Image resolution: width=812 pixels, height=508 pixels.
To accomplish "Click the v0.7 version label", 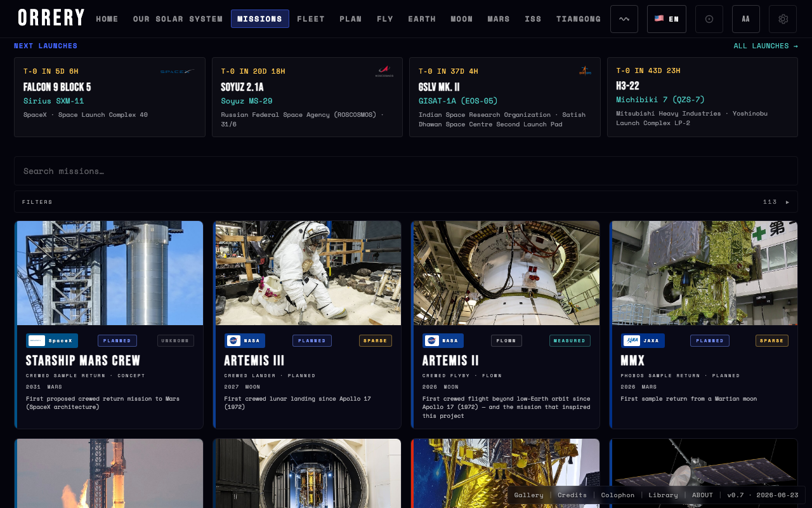I will [x=763, y=495].
